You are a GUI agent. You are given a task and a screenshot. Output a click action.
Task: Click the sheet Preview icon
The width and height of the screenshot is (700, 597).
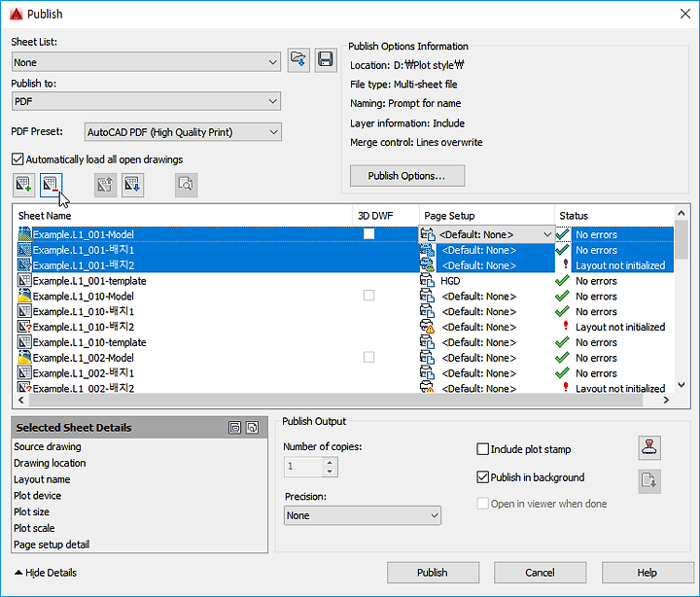point(186,185)
